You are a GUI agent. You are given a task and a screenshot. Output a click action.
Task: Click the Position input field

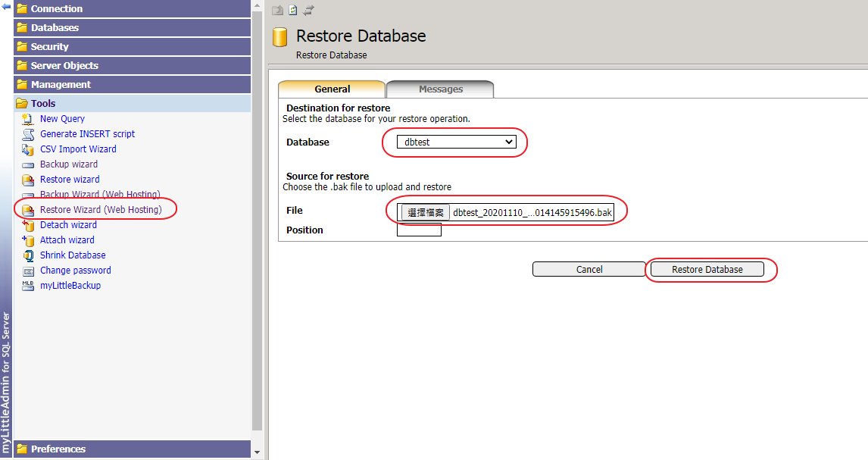[419, 230]
